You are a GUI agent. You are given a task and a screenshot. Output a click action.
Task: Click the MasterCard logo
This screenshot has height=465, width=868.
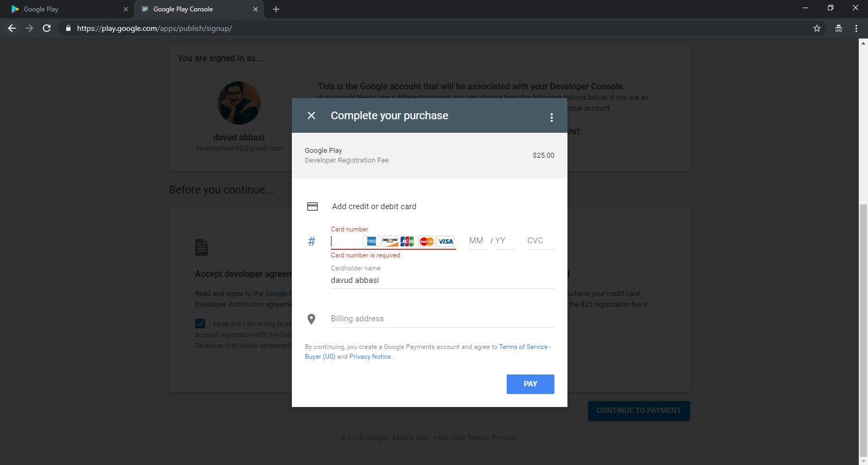pyautogui.click(x=427, y=241)
